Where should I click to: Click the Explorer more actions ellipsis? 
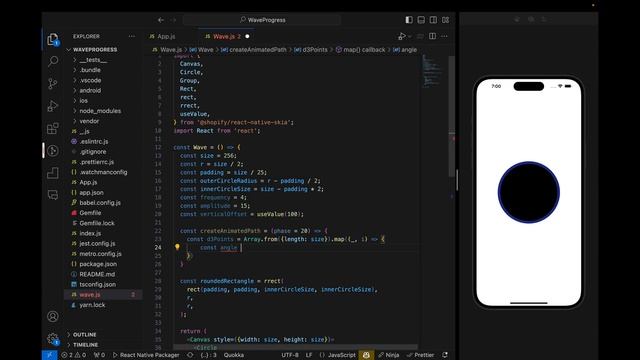click(131, 36)
